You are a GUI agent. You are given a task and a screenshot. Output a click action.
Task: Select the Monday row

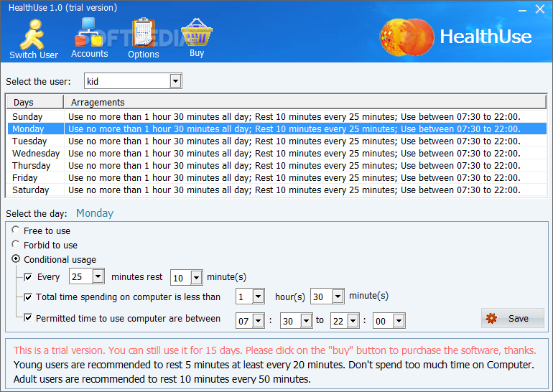click(x=276, y=129)
